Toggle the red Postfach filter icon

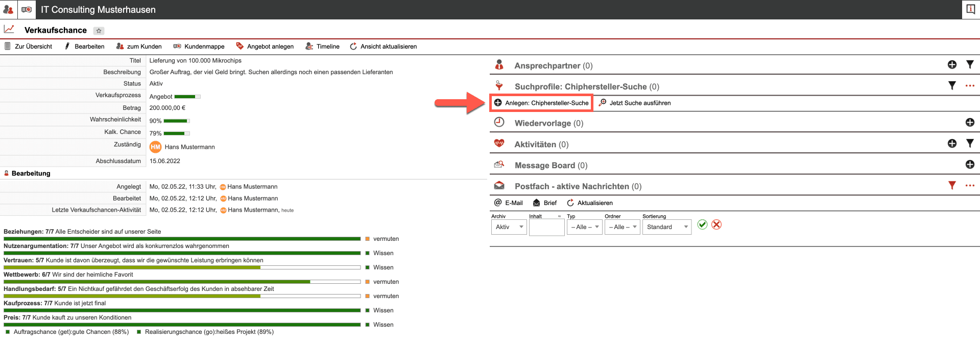coord(952,186)
